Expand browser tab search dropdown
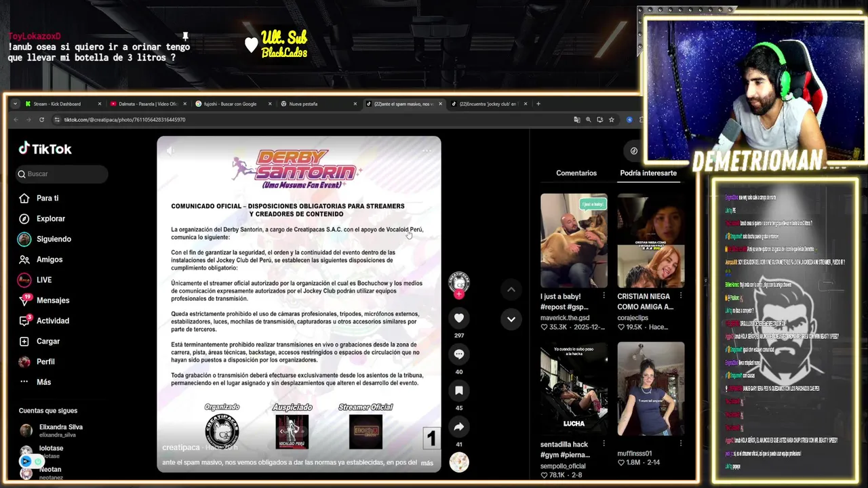Image resolution: width=868 pixels, height=488 pixels. 15,104
